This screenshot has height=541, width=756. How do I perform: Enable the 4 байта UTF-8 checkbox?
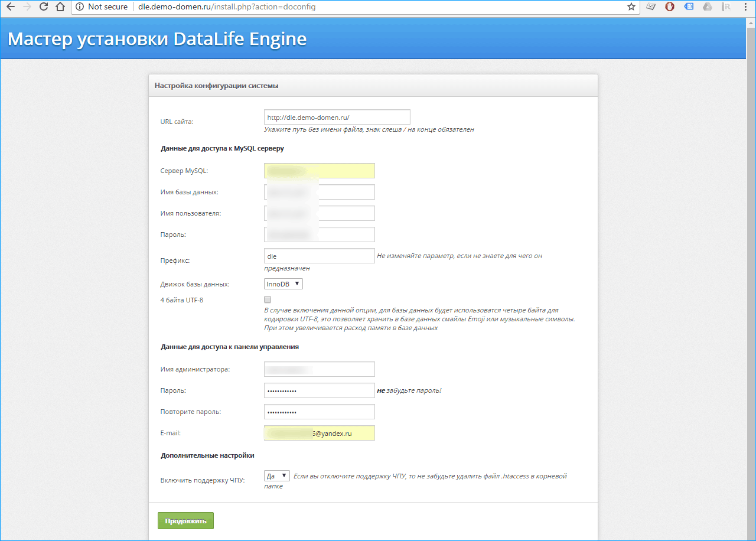point(268,299)
